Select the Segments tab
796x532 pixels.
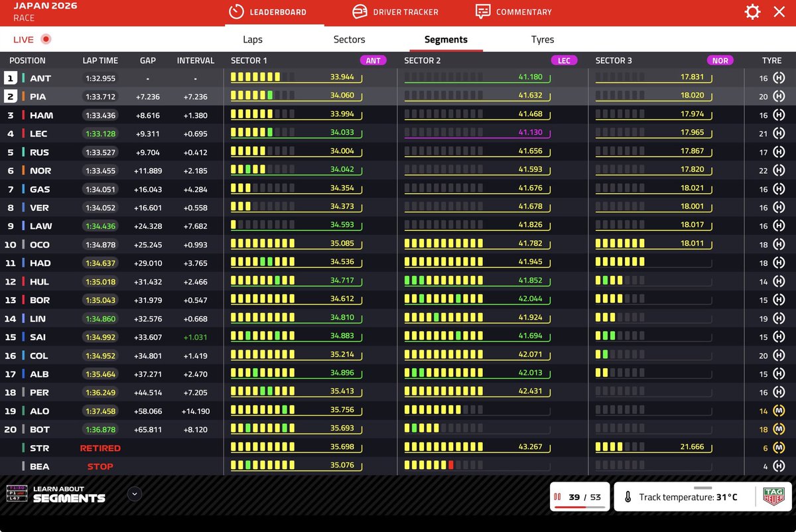point(446,39)
